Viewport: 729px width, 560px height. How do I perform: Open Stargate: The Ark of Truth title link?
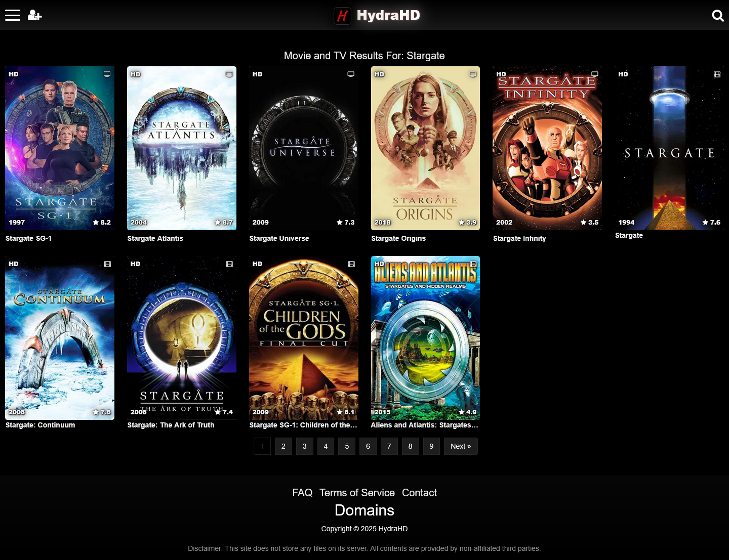pyautogui.click(x=171, y=425)
